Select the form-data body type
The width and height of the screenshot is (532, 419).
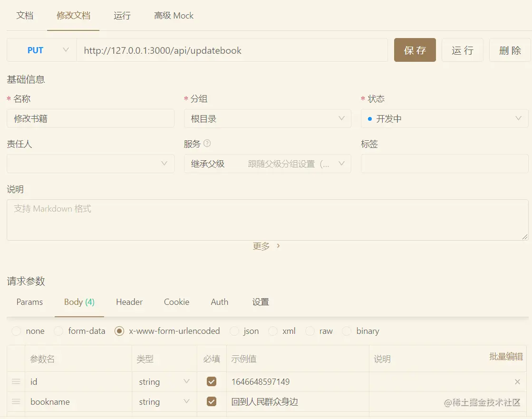click(58, 331)
